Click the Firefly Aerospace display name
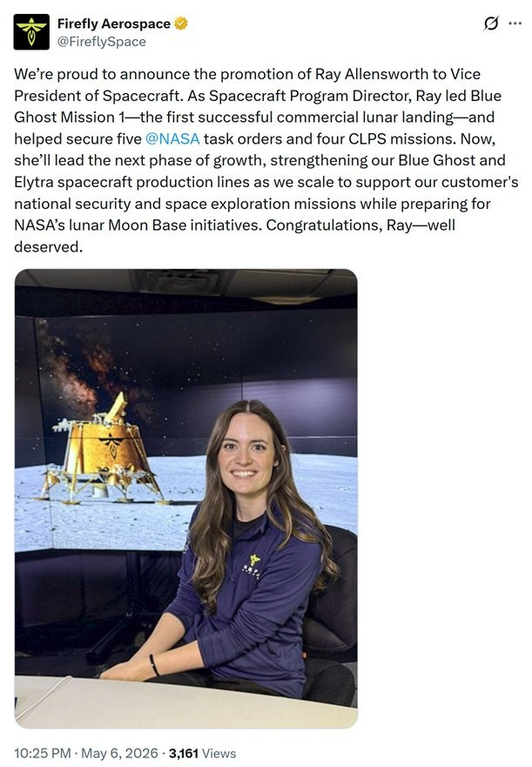Viewport: 532px width, 767px height. [113, 24]
